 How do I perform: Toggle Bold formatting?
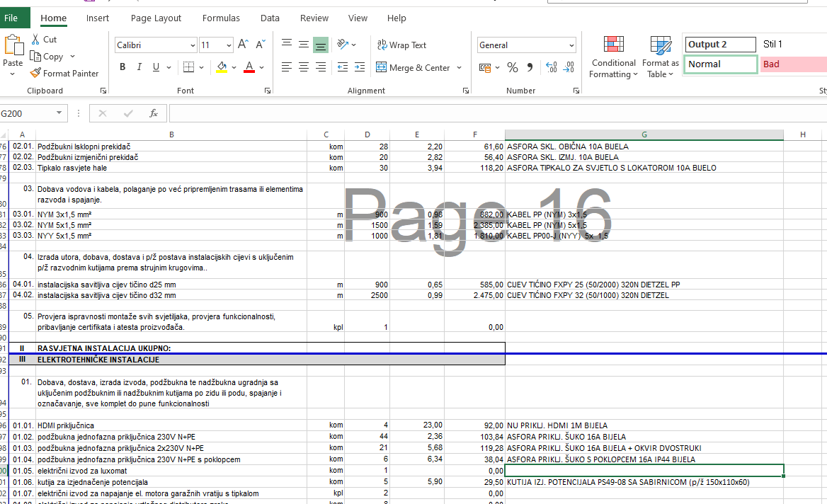[x=122, y=67]
